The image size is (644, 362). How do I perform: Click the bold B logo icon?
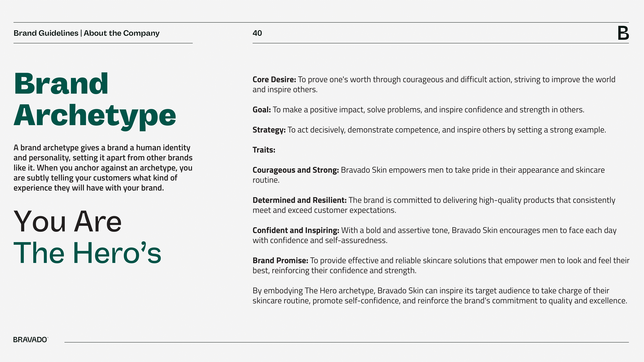(623, 33)
